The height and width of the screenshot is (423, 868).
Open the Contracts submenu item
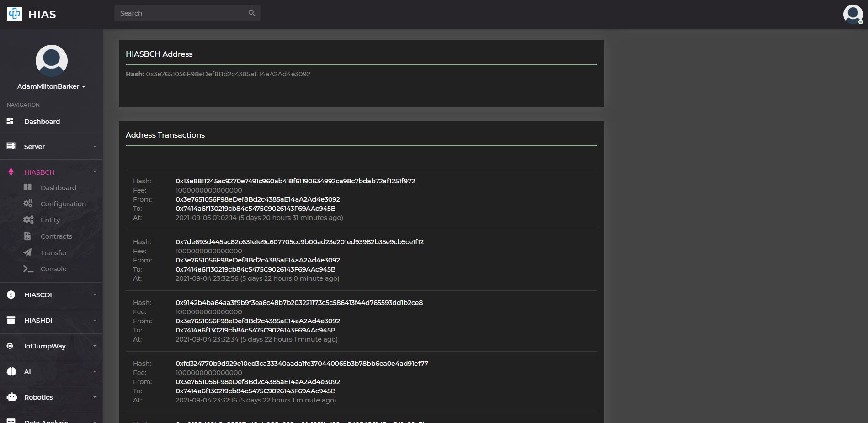click(56, 236)
